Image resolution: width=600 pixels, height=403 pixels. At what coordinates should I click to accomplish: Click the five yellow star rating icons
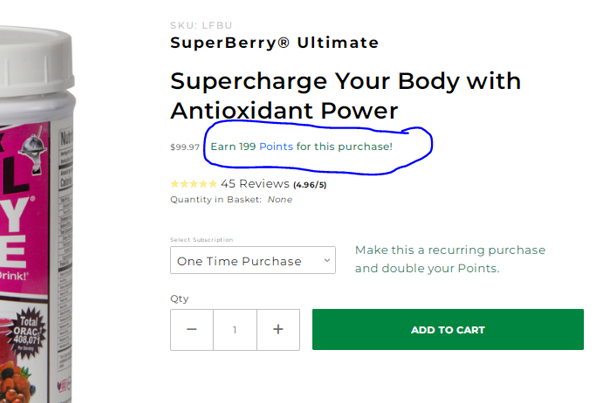(194, 184)
